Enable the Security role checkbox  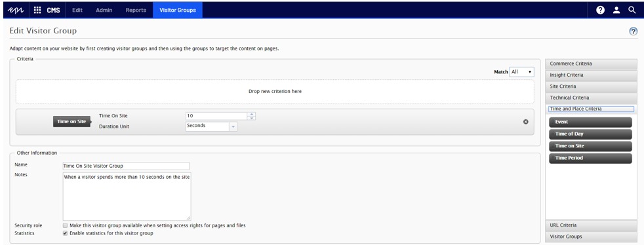coord(66,225)
